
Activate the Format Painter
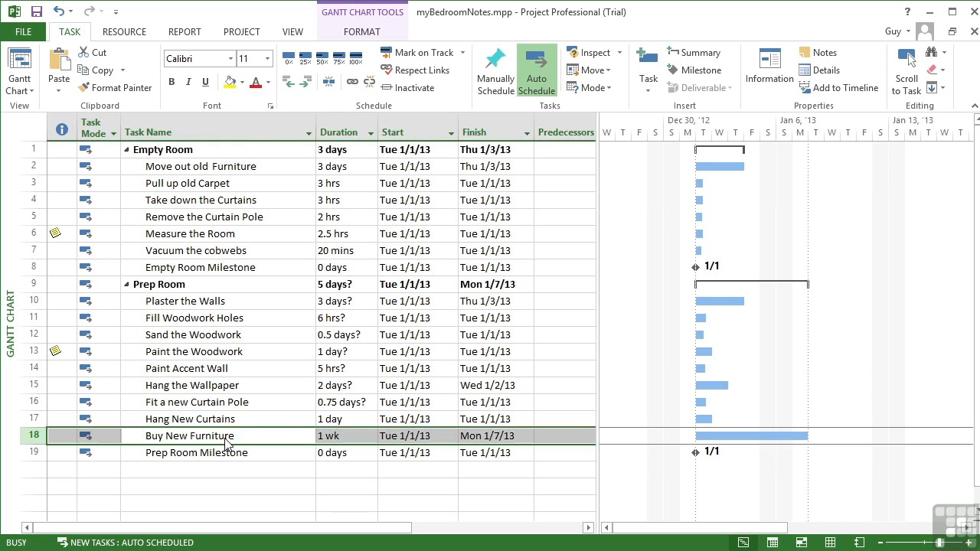coord(115,87)
